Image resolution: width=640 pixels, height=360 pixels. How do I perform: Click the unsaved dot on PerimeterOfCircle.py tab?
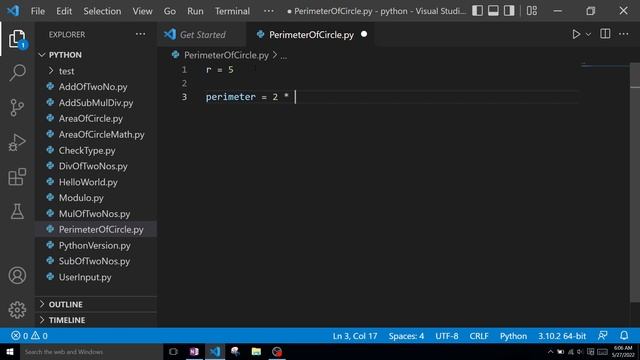click(364, 34)
